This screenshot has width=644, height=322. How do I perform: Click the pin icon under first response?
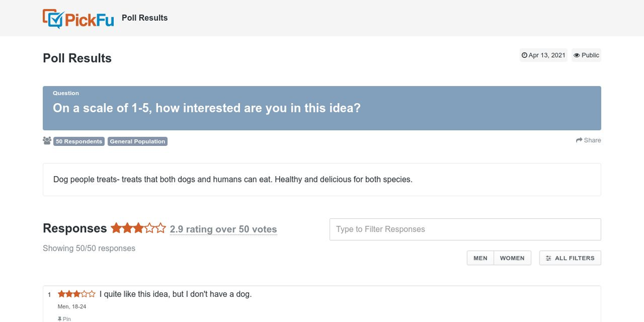click(60, 319)
